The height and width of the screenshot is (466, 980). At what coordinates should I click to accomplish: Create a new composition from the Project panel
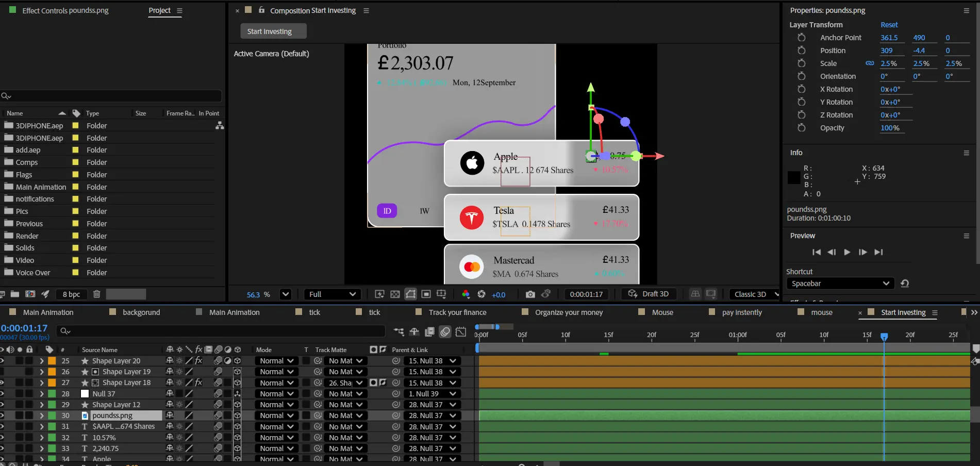30,294
